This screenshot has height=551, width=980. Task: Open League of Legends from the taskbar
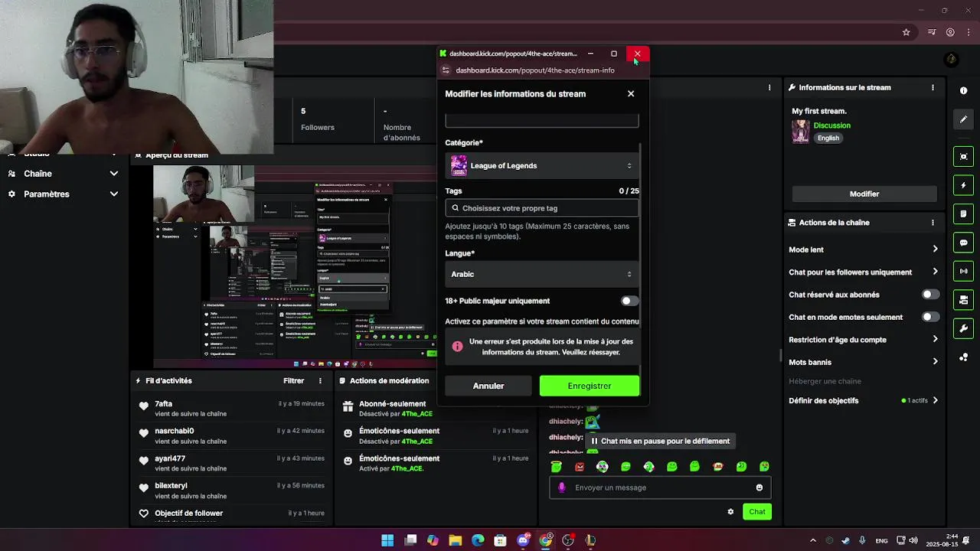click(590, 540)
